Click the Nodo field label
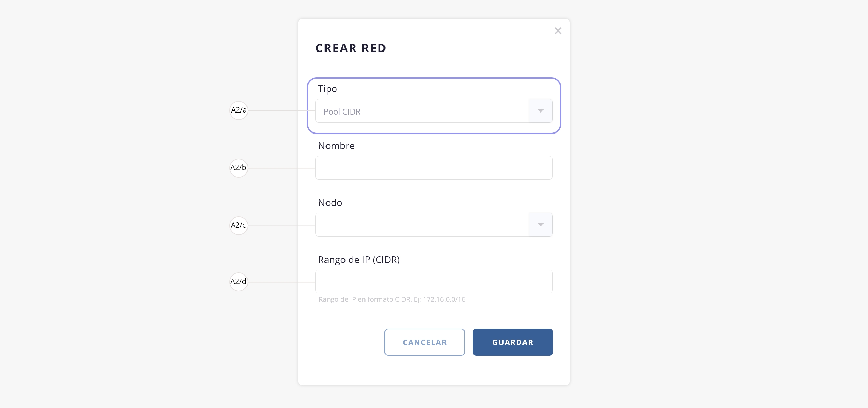This screenshot has height=408, width=868. tap(330, 203)
